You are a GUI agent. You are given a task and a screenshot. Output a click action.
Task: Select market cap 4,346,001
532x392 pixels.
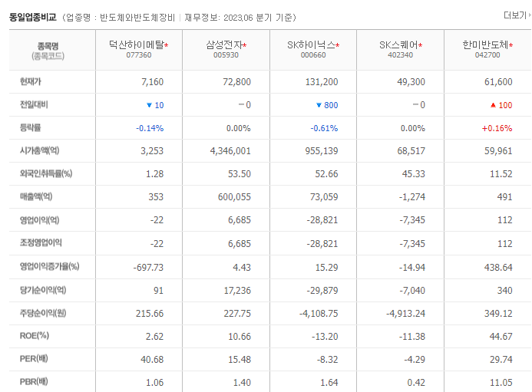click(x=230, y=151)
